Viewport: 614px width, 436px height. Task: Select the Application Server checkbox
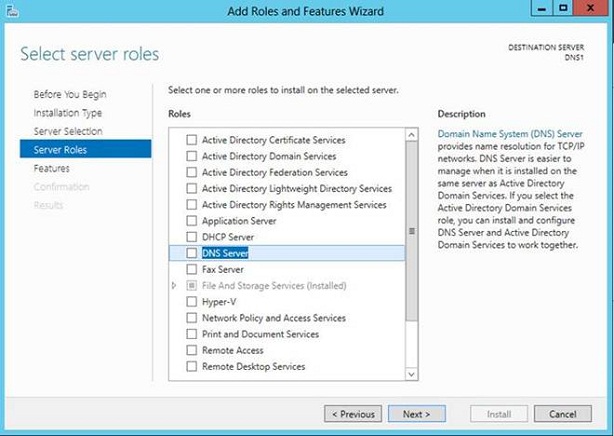191,221
